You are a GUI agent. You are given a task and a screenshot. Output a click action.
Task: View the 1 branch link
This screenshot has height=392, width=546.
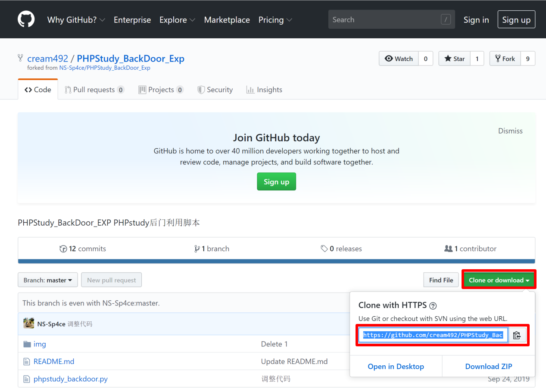click(212, 249)
